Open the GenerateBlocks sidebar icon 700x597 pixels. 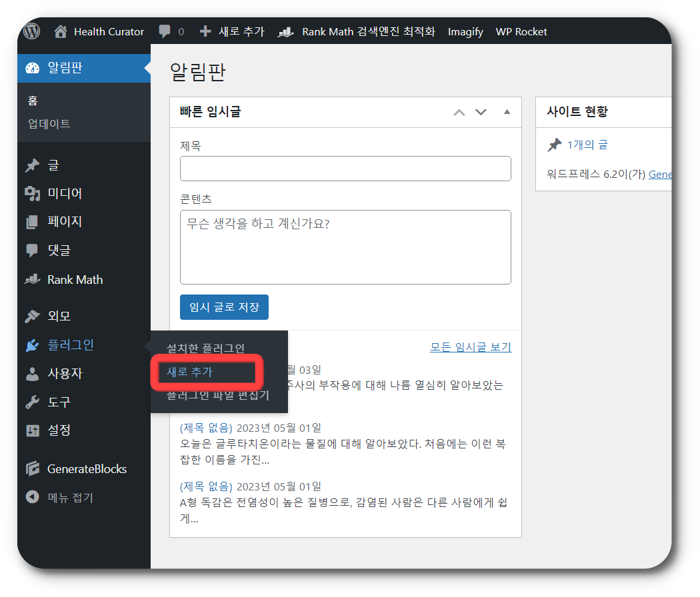click(33, 468)
